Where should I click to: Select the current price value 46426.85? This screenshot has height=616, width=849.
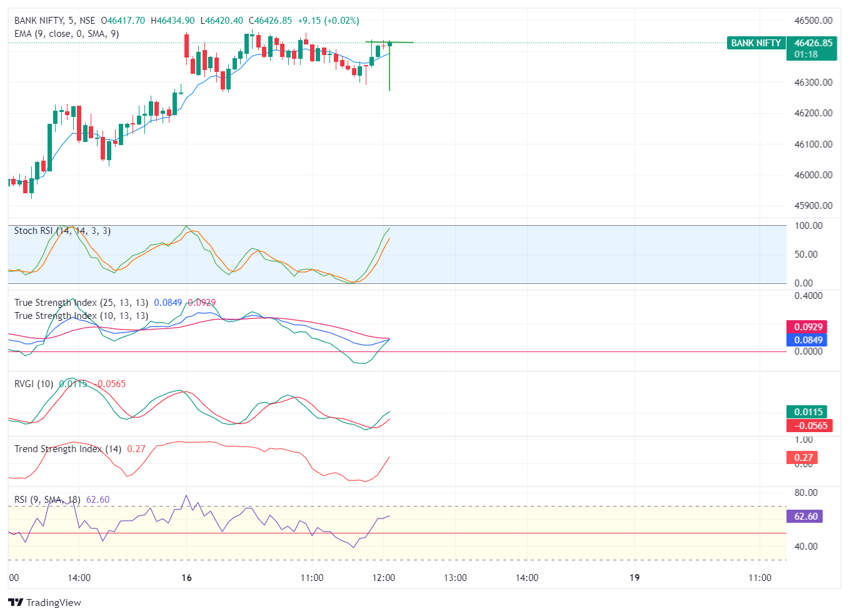coord(813,43)
